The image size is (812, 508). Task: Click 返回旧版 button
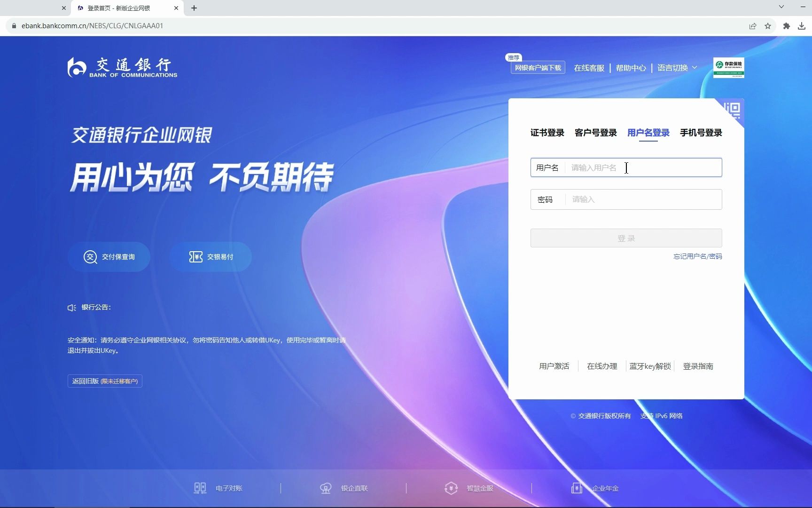coord(105,381)
